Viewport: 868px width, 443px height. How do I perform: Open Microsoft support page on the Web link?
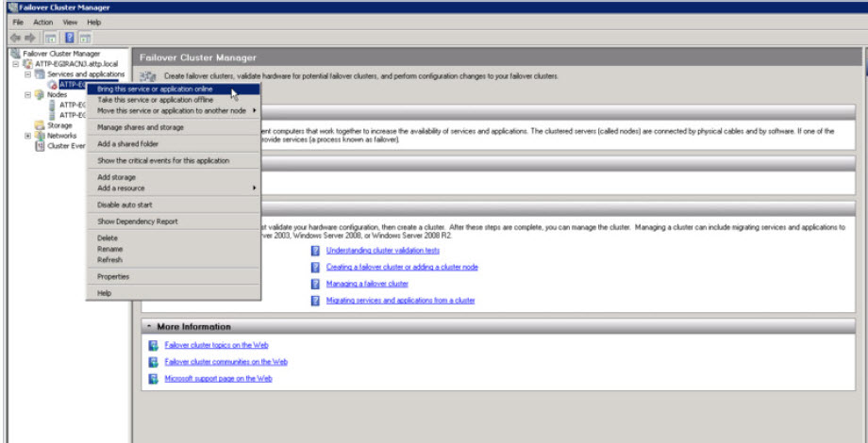coord(218,379)
